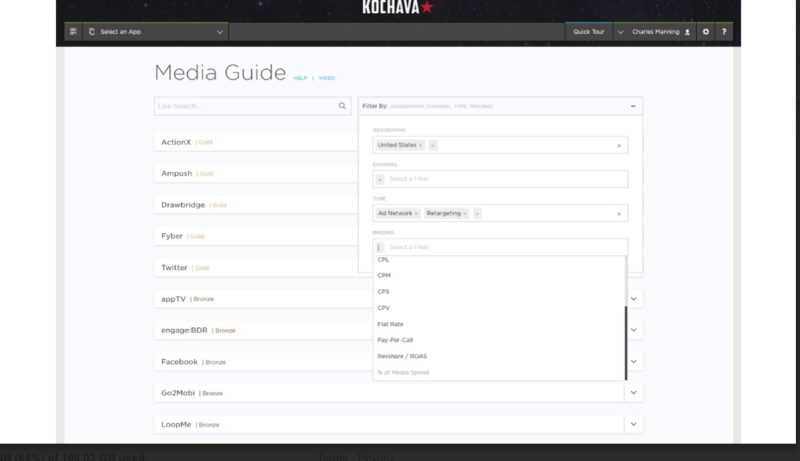Select Revshare / ROAS pricing option
800x461 pixels.
click(x=402, y=356)
